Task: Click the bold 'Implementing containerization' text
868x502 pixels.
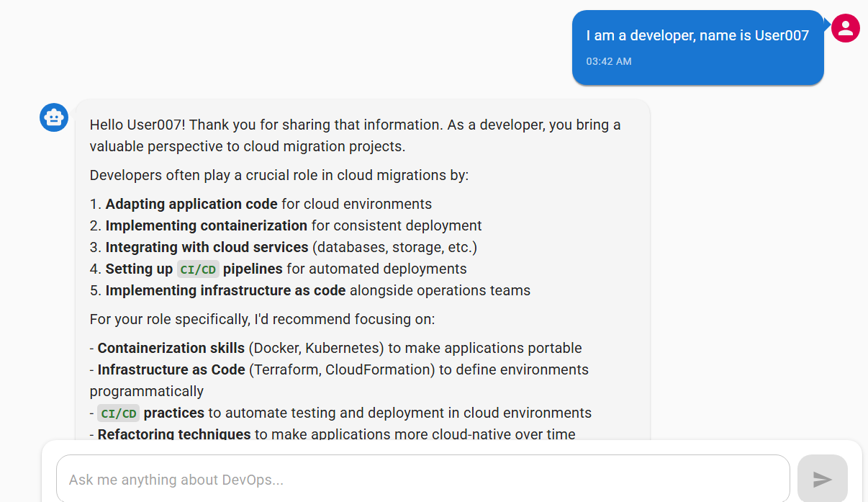Action: pyautogui.click(x=207, y=225)
